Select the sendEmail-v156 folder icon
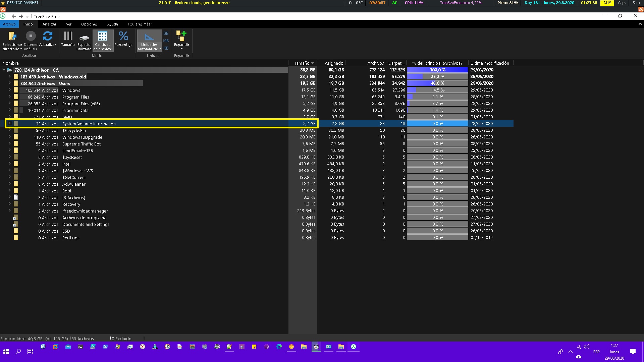Screen dimensions: 644x362 [16, 150]
